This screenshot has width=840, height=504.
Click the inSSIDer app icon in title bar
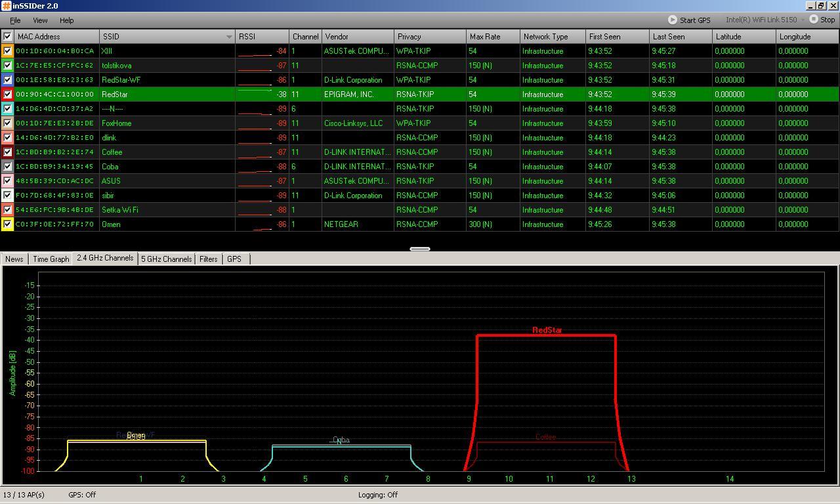pos(6,6)
